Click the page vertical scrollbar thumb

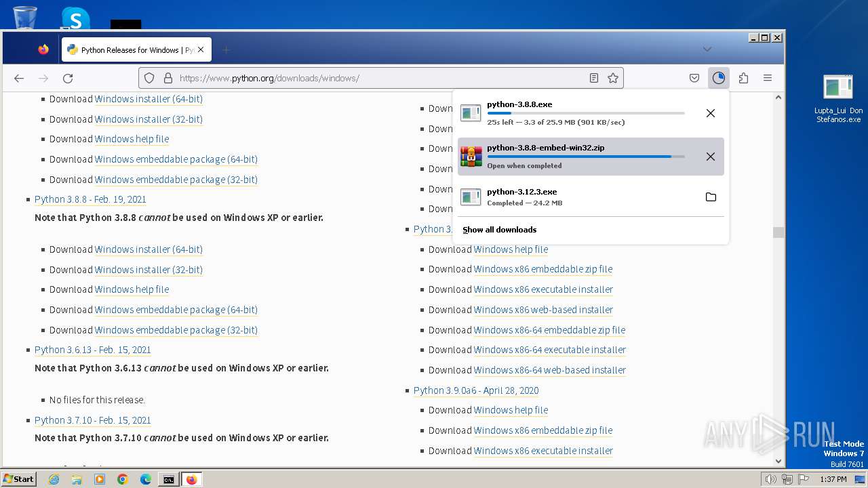(x=778, y=232)
